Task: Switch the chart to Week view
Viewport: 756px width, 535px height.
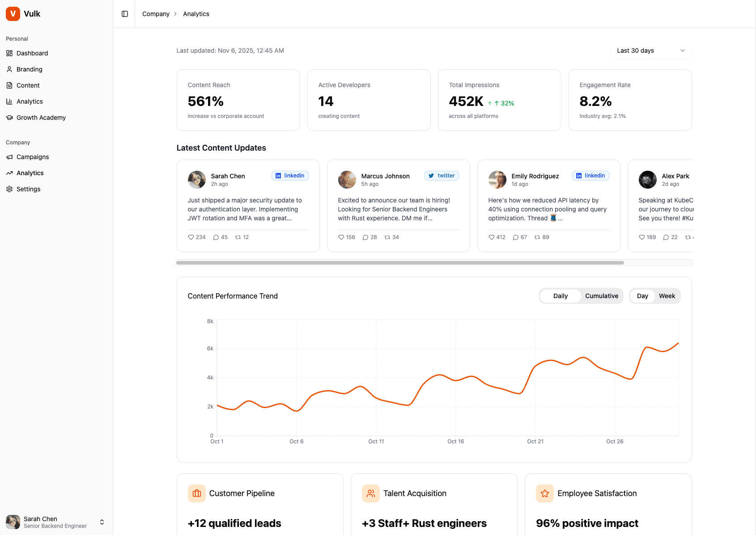Action: pos(667,296)
